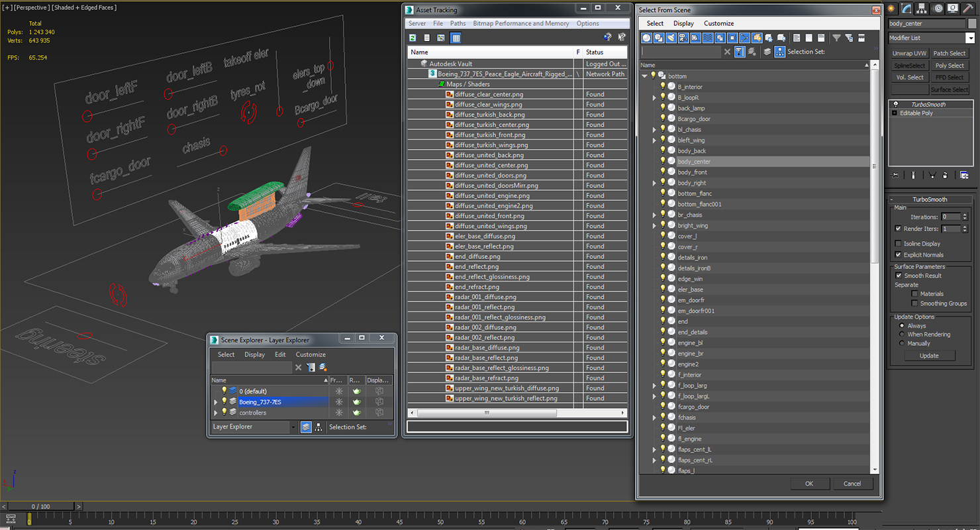This screenshot has height=530, width=980.
Task: Open Bitmap Performance and Memory menu
Action: (x=521, y=23)
